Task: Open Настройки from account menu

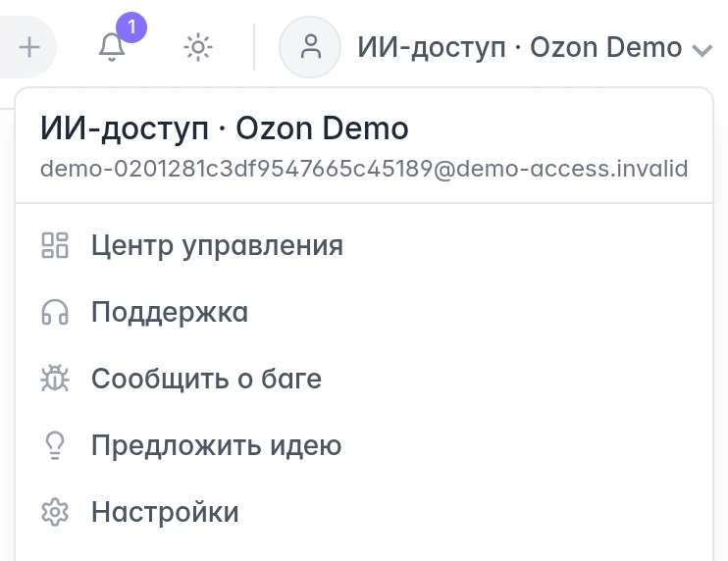Action: click(x=364, y=512)
